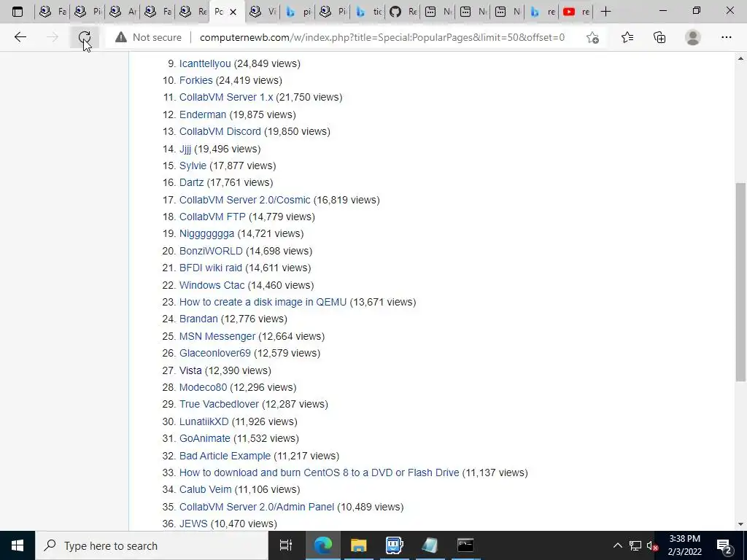
Task: Close the active Popular Pages tab
Action: (233, 12)
